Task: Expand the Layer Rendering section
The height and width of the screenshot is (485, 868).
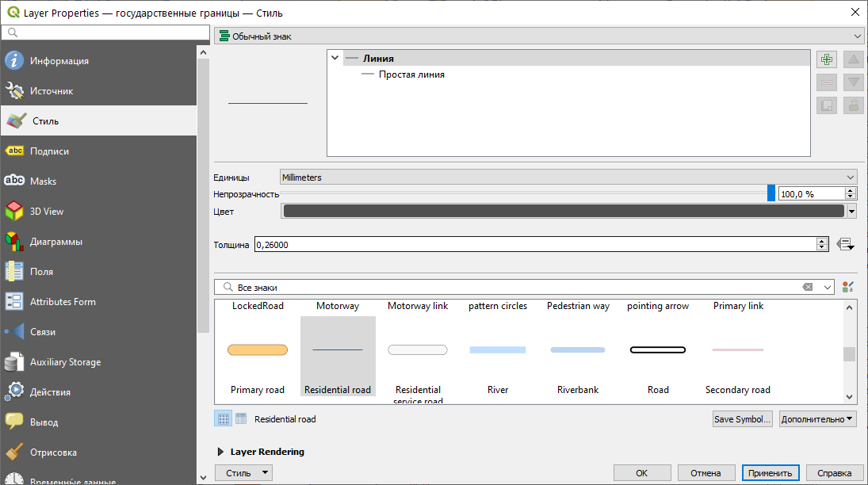Action: [x=220, y=452]
